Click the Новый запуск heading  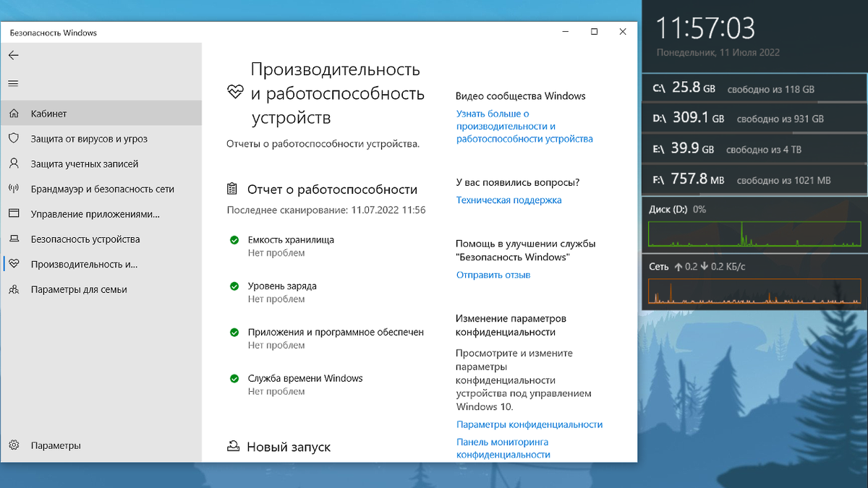coord(289,447)
